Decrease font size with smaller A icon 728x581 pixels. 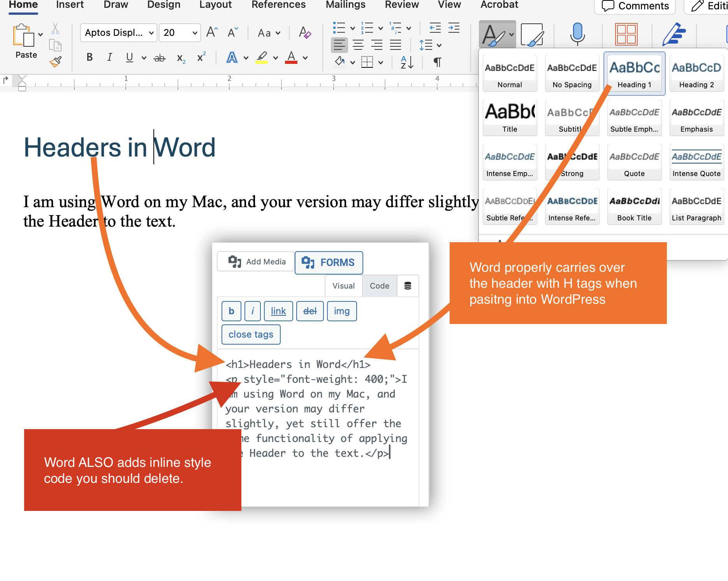coord(233,32)
